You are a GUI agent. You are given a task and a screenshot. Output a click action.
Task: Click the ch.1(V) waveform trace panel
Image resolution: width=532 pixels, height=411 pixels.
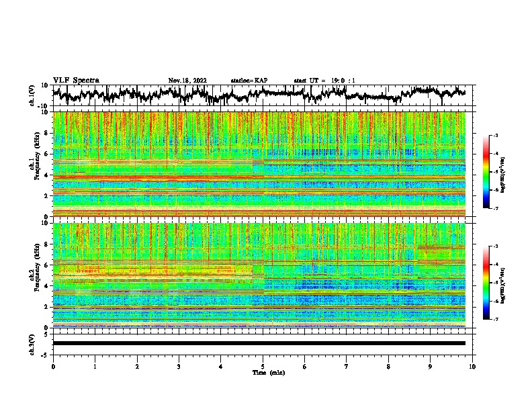coord(264,95)
